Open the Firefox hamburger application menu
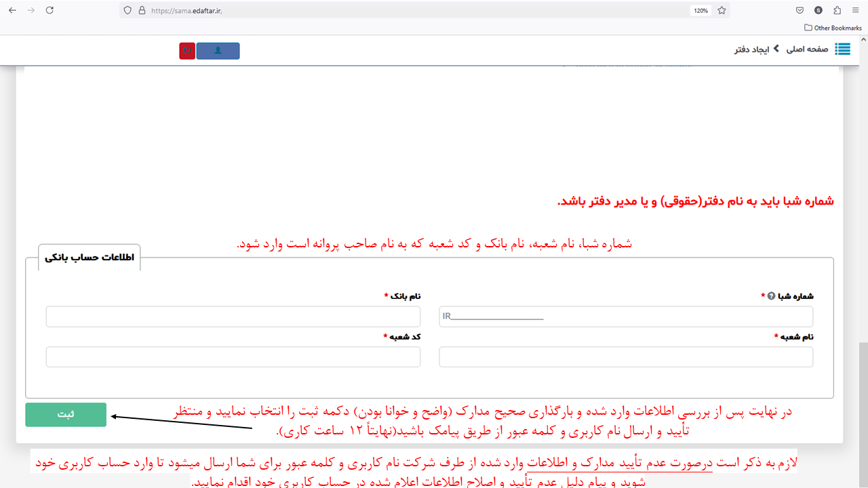This screenshot has height=488, width=868. coord(855,10)
